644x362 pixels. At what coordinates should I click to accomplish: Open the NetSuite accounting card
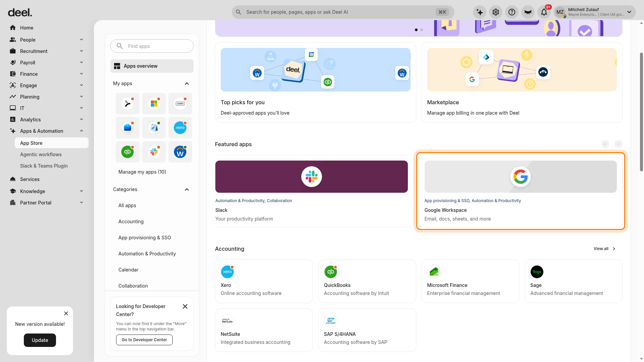[x=264, y=330]
